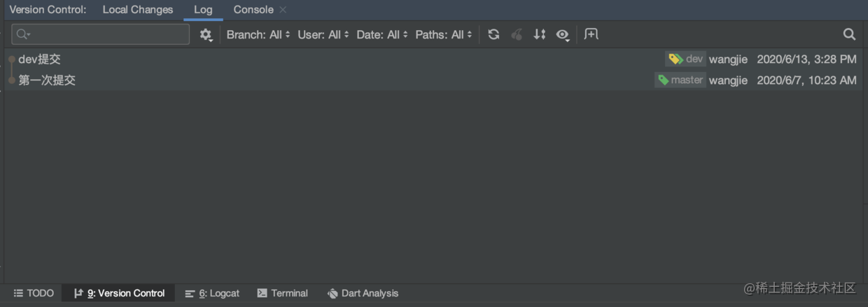Open the Branch: All filter dropdown
Screen dimensions: 868x307
pos(258,34)
